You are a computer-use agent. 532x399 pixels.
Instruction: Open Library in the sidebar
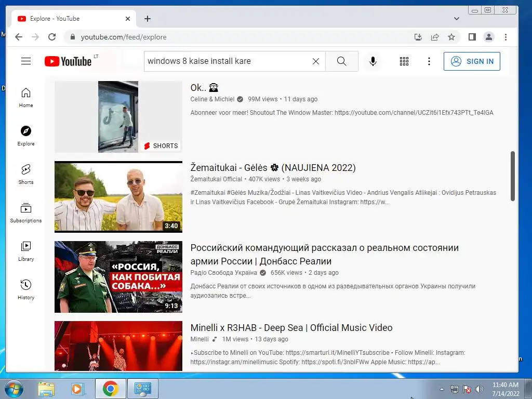[x=26, y=251]
